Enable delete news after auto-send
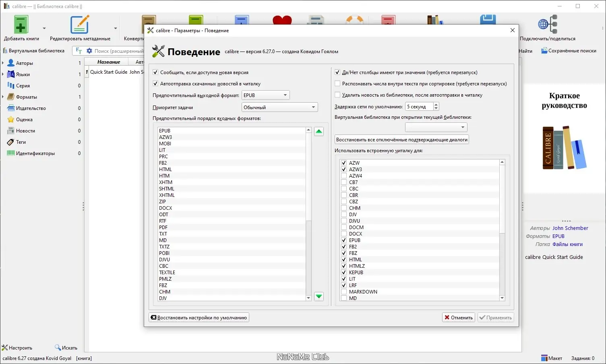The width and height of the screenshot is (606, 364). [337, 95]
